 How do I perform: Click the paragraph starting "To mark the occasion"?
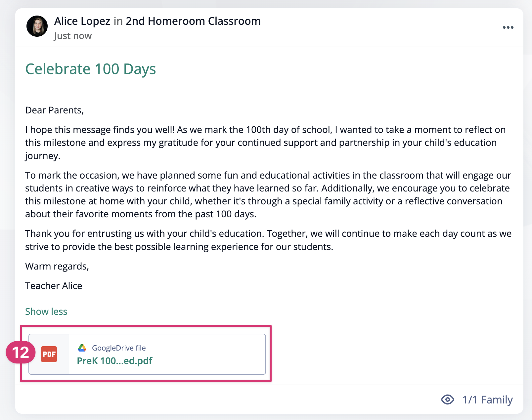(x=268, y=194)
